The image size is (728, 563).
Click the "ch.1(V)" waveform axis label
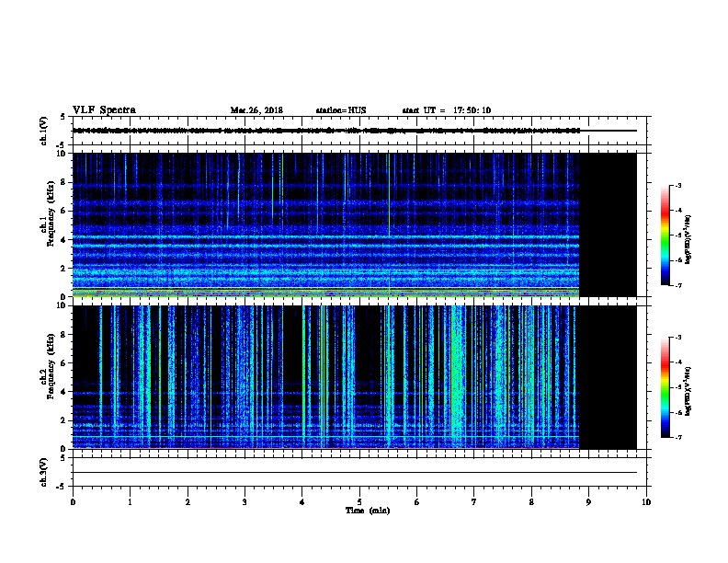point(44,131)
